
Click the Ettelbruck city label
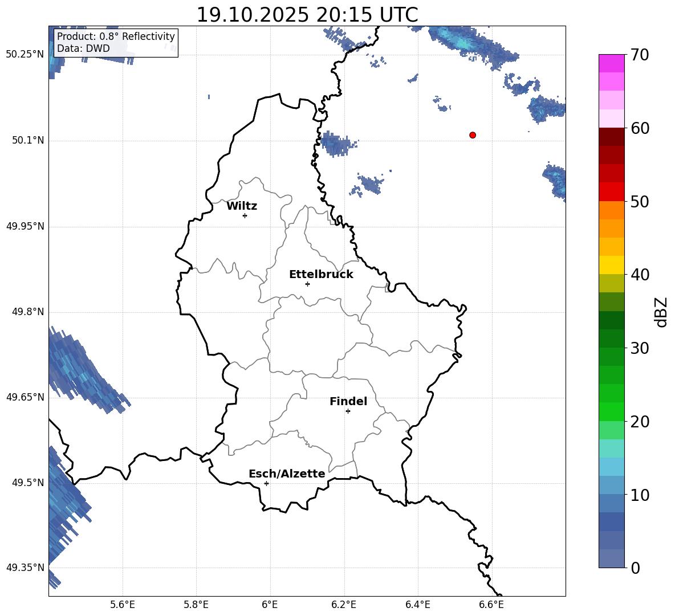coord(321,275)
